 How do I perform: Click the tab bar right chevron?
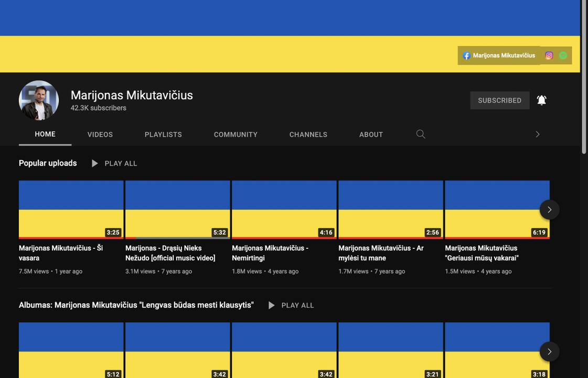click(537, 134)
